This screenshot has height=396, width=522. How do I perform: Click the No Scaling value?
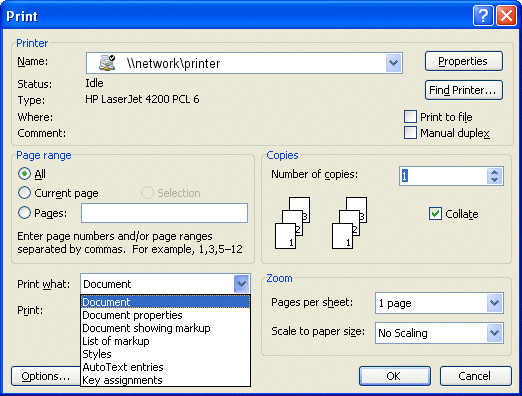403,333
